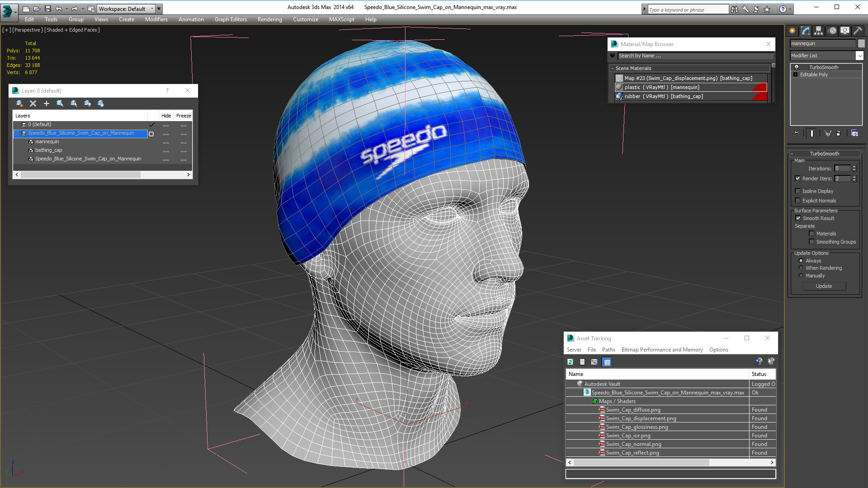Click the Shaded + Edged Faces viewport label
Image resolution: width=868 pixels, height=488 pixels.
[x=72, y=30]
